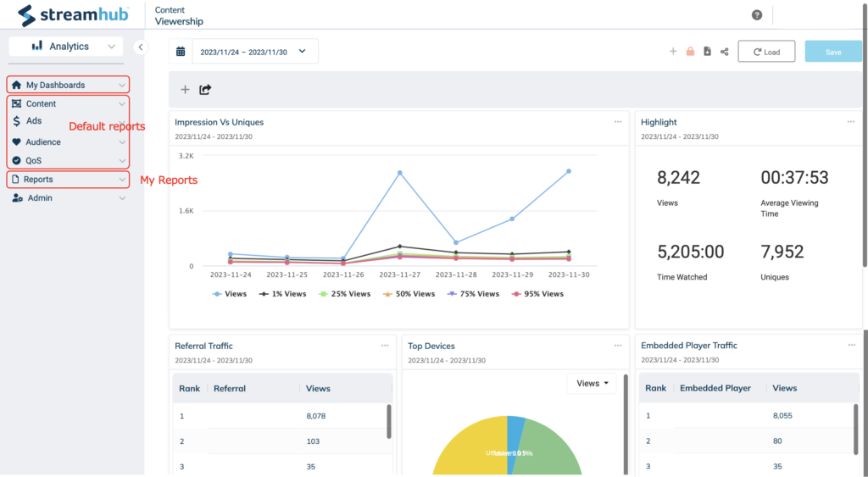Click the red lock icon
Screen dimensions: 868x477
pos(690,52)
